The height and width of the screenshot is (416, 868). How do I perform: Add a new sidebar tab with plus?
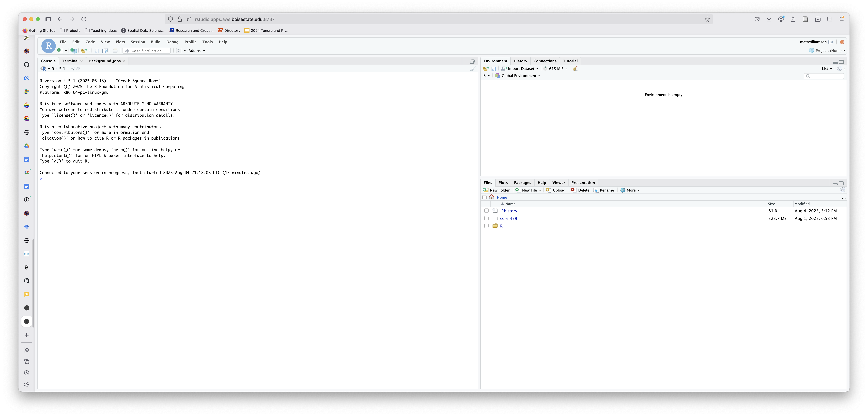pyautogui.click(x=27, y=335)
